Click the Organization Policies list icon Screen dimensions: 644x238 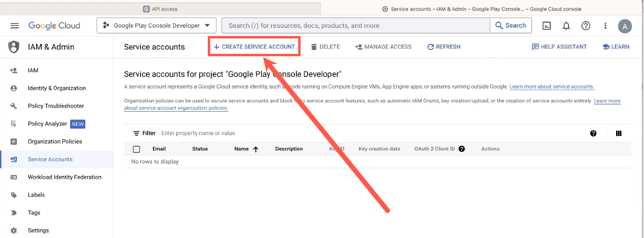point(13,141)
